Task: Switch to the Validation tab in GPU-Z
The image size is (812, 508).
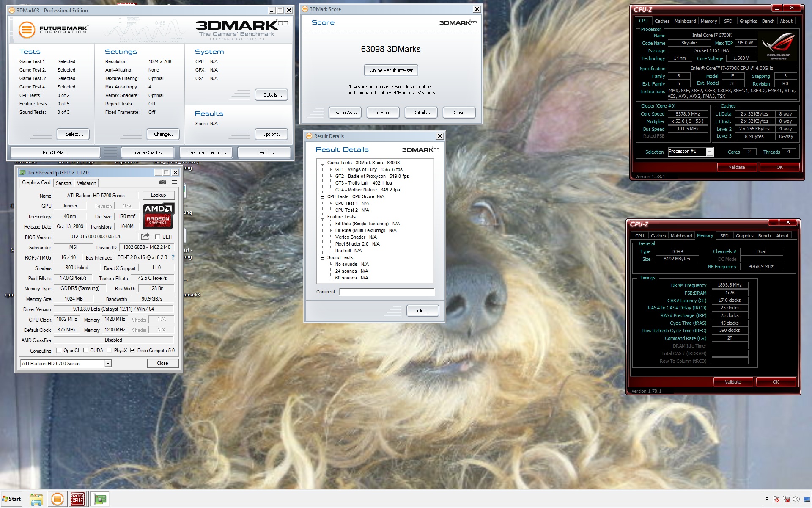Action: 87,183
